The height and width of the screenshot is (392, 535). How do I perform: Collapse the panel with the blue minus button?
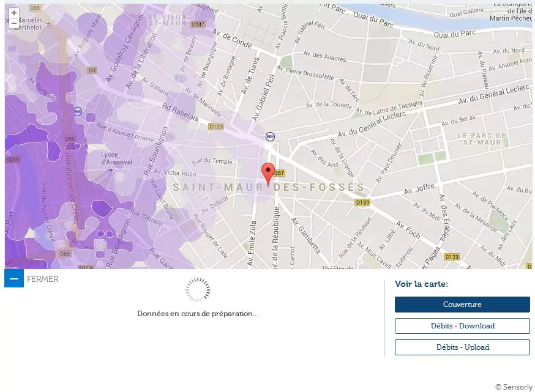(14, 278)
